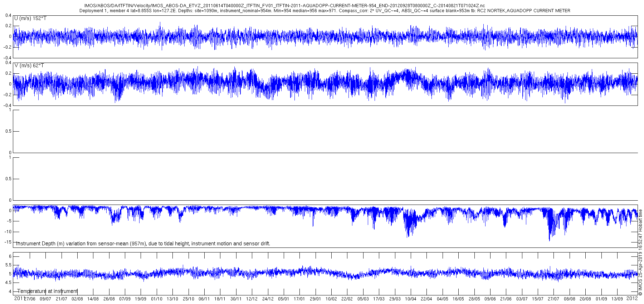Click the 17/01 date tick label
644x304 pixels.
click(299, 299)
